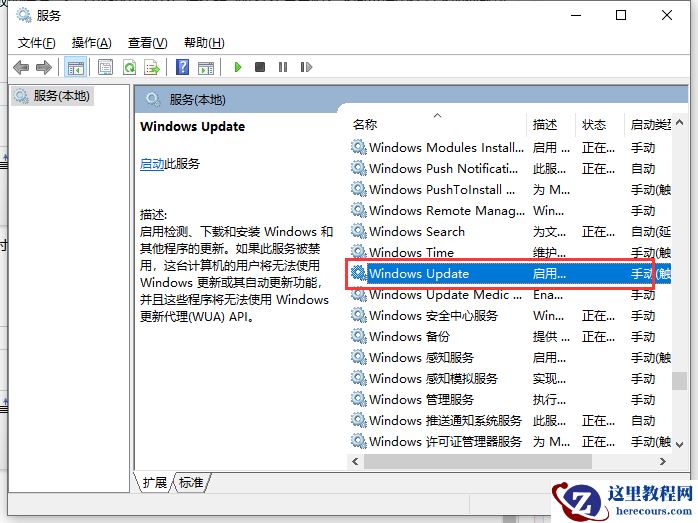Select Windows Modules Installer service row
Screen dimensions: 698x523
click(510, 147)
